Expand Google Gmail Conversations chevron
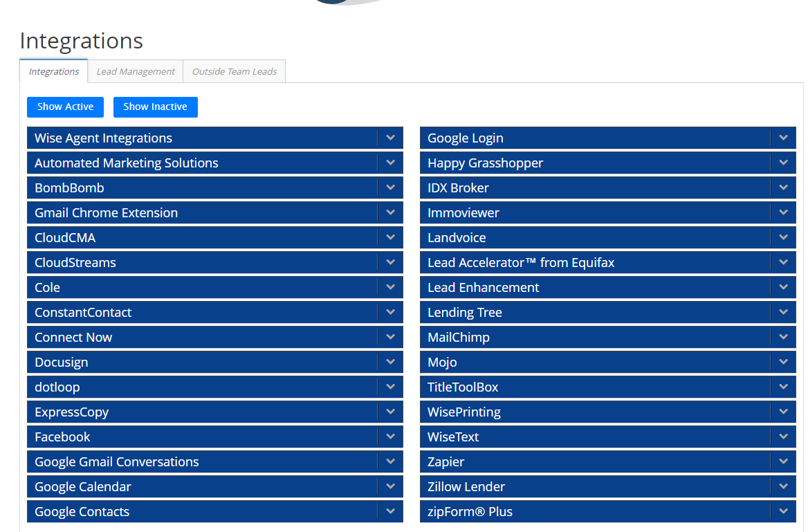Image resolution: width=808 pixels, height=532 pixels. [391, 461]
